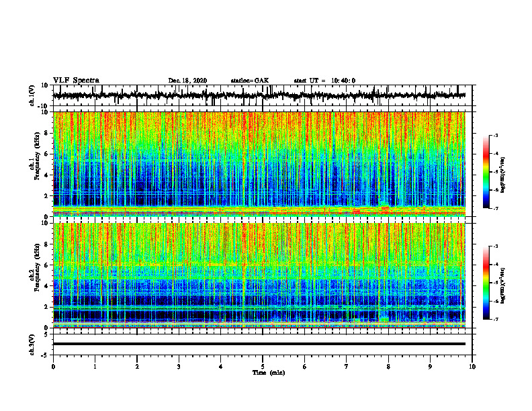Viewport: 532px width, 411px height.
Task: Click the "-3" value on ch.2 colorbar
Action: (x=496, y=246)
